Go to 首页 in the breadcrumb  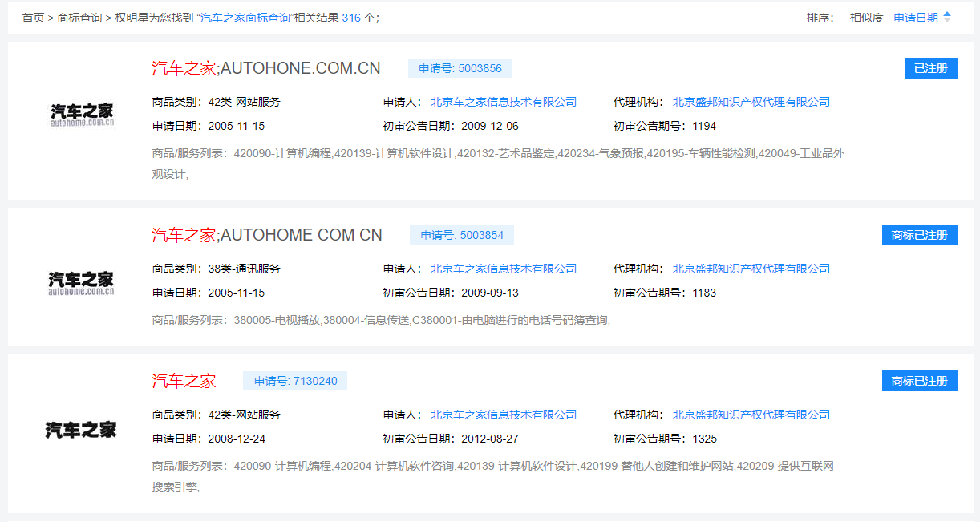(33, 18)
